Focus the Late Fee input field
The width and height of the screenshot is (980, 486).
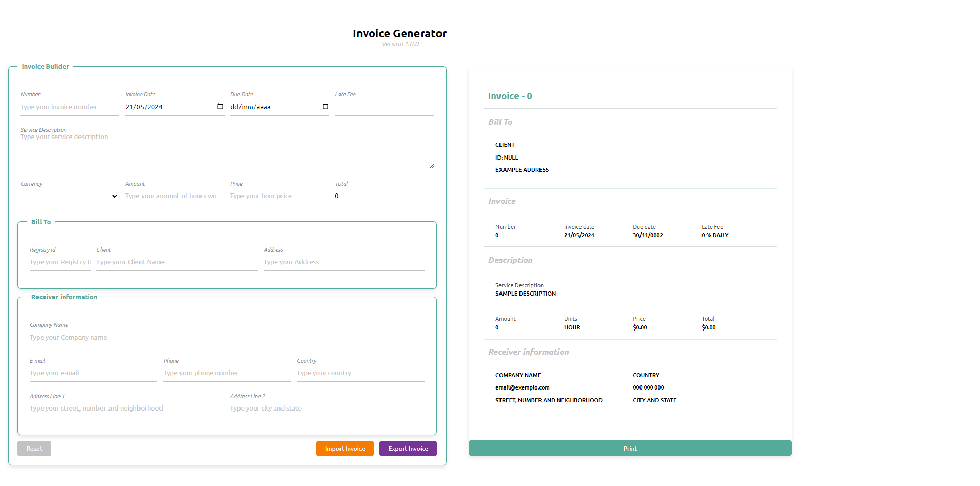pyautogui.click(x=385, y=107)
